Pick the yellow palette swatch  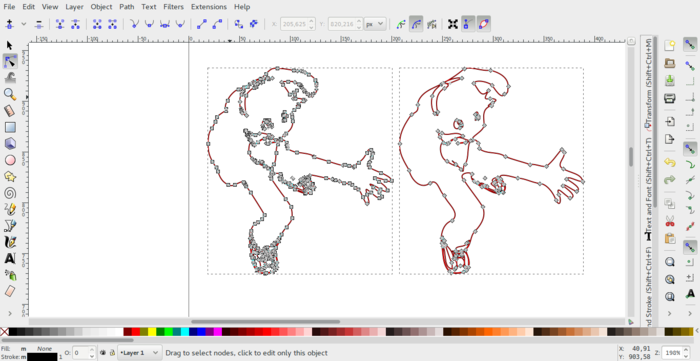(152, 332)
